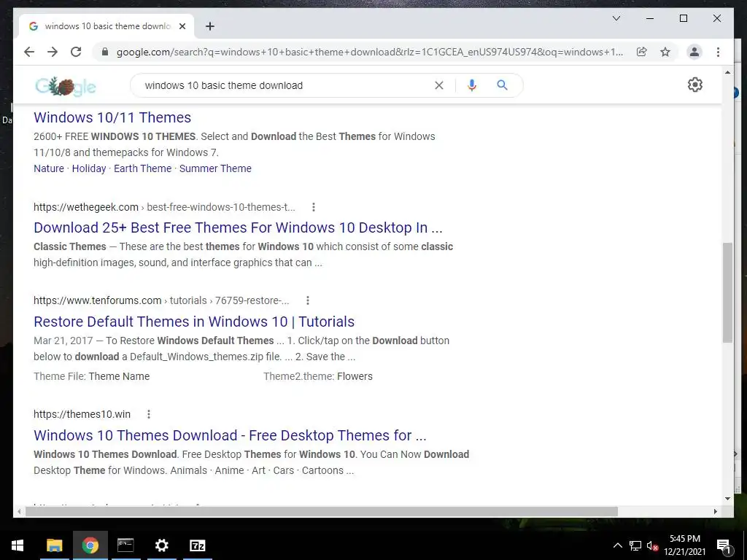Image resolution: width=747 pixels, height=560 pixels.
Task: Submit search with magnifier icon
Action: pos(502,85)
